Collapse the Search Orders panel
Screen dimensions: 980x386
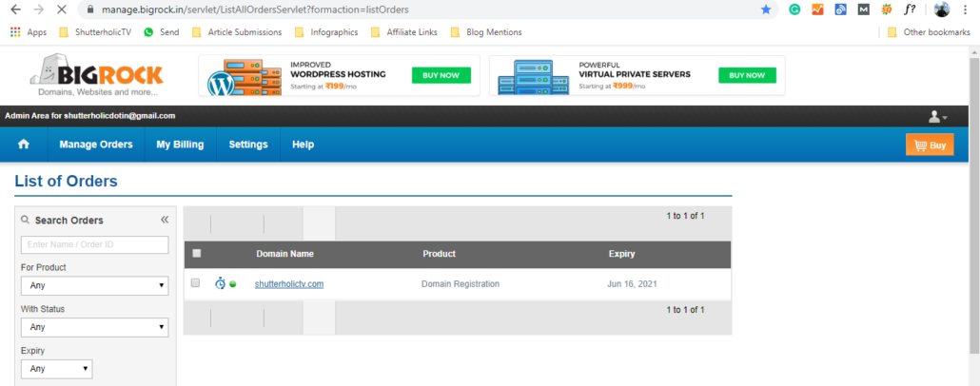pos(164,220)
